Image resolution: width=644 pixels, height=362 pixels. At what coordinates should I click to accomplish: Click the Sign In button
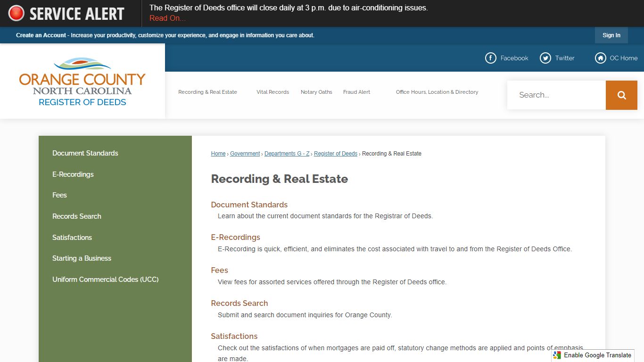(611, 35)
